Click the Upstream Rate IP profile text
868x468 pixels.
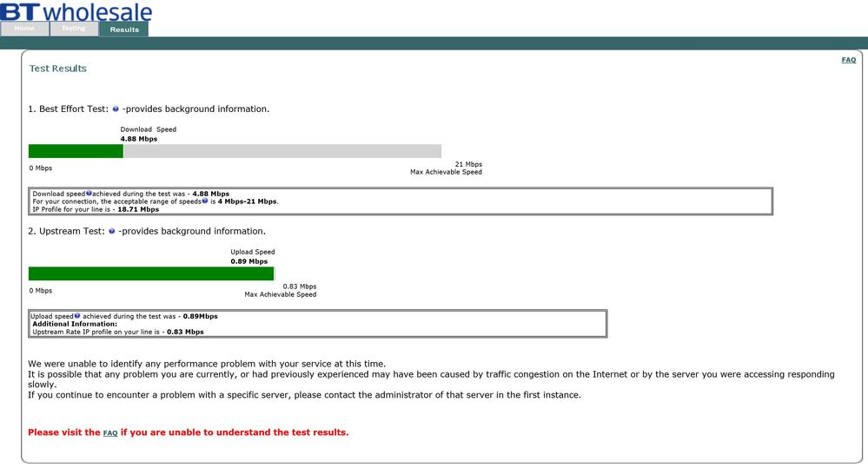coord(118,332)
